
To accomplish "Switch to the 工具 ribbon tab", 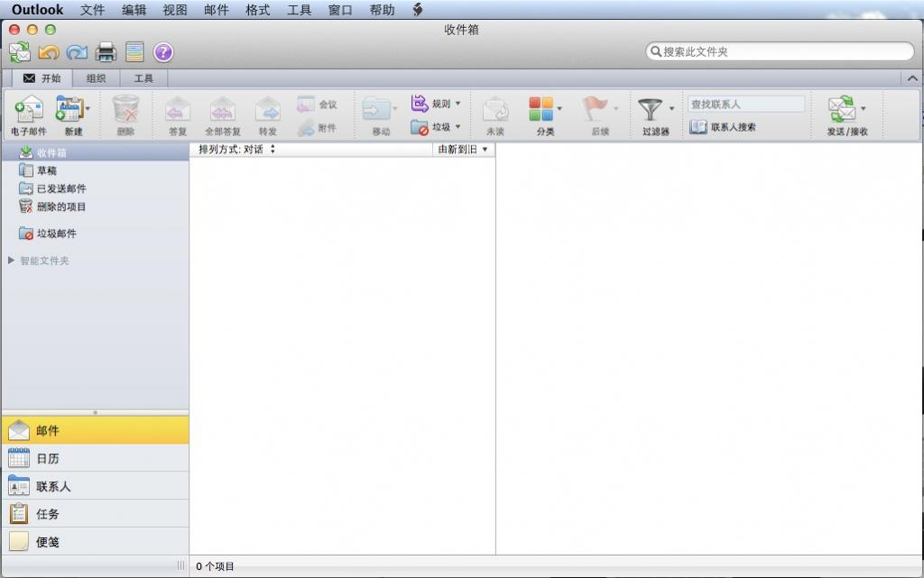I will point(143,78).
